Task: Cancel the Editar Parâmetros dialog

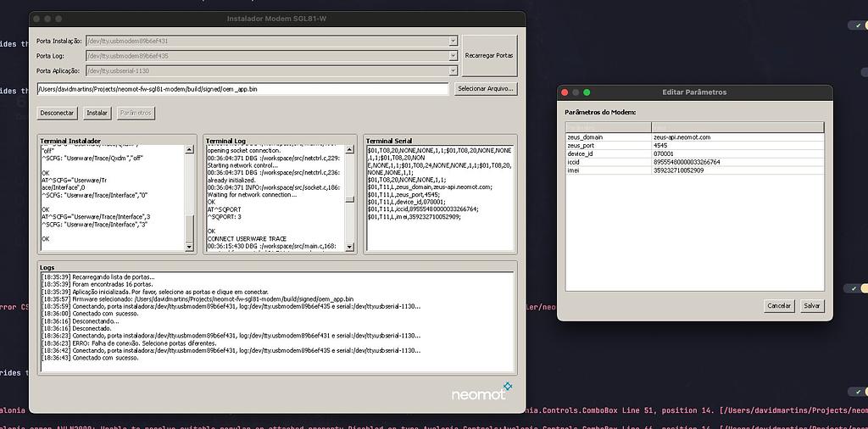Action: 780,305
